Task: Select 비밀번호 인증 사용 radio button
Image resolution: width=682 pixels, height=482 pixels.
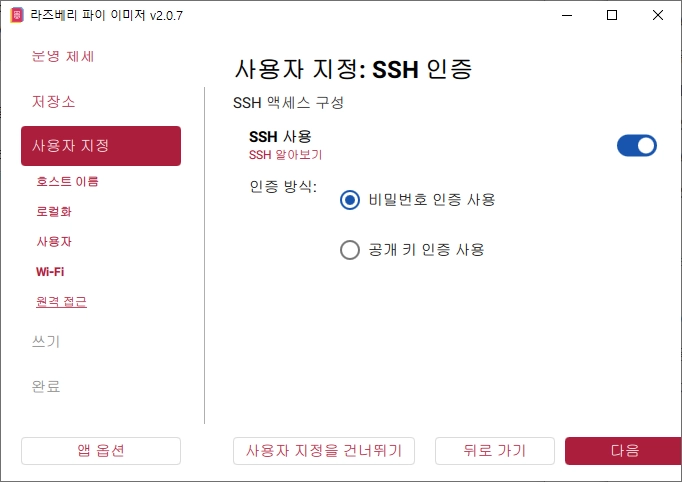Action: point(350,200)
